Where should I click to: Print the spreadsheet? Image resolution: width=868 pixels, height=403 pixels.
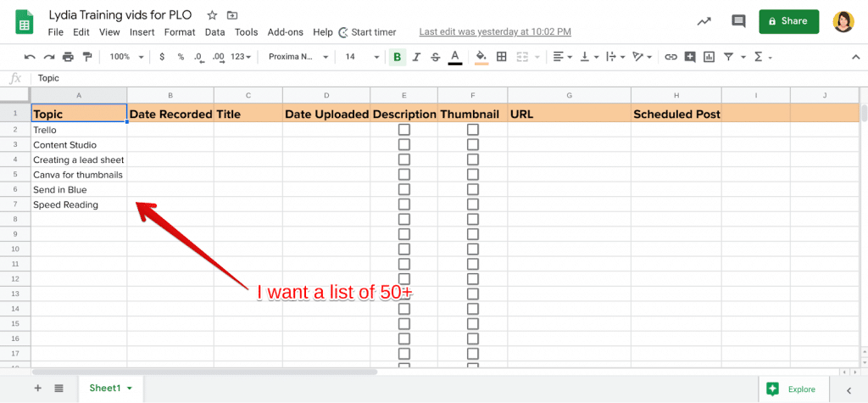coord(68,57)
